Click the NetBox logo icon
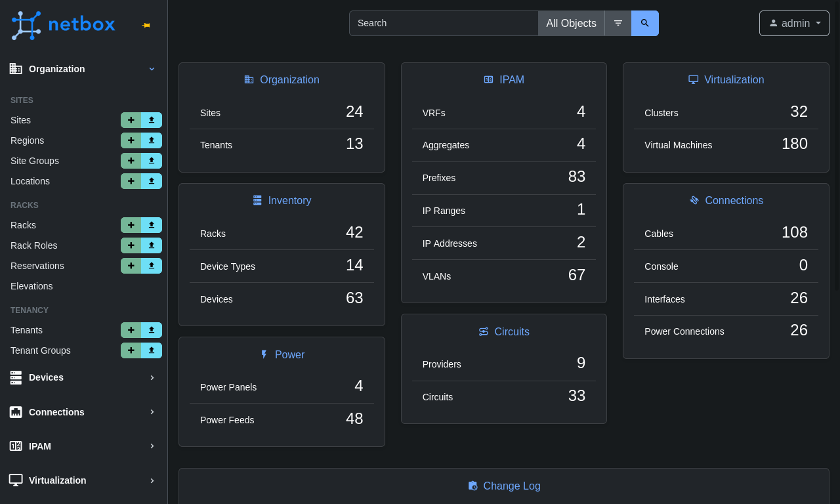The width and height of the screenshot is (840, 504). [x=25, y=25]
